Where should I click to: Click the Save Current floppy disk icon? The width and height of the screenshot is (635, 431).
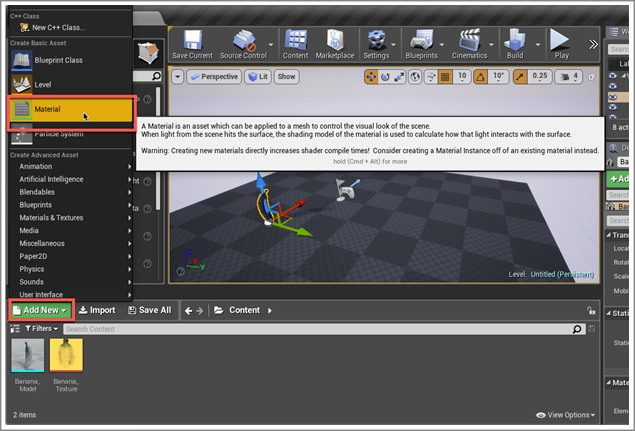coord(193,40)
